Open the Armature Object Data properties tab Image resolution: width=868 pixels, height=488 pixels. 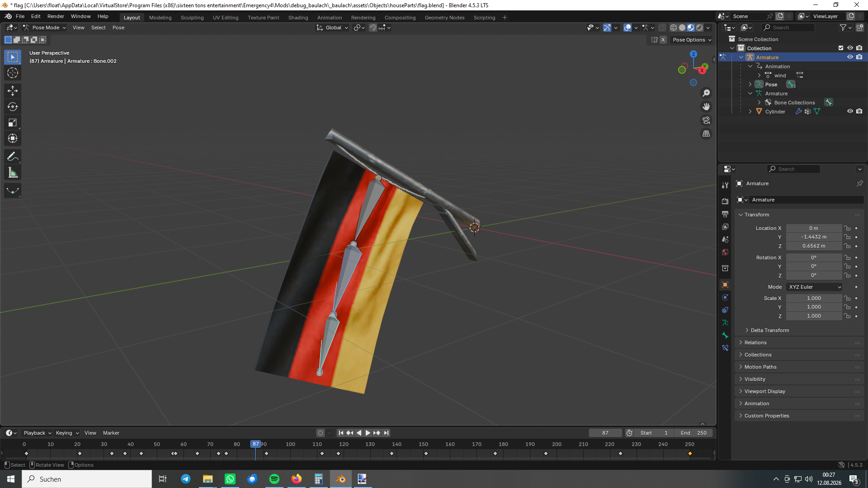coord(725,323)
